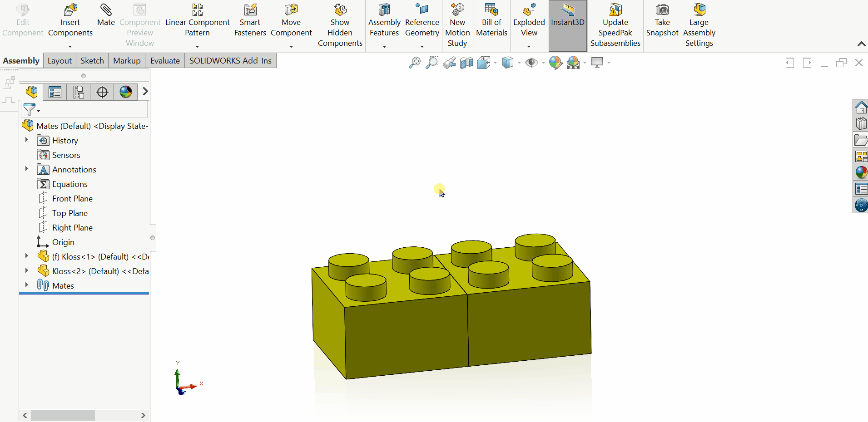Toggle the Section View icon
The image size is (868, 422).
pos(466,63)
